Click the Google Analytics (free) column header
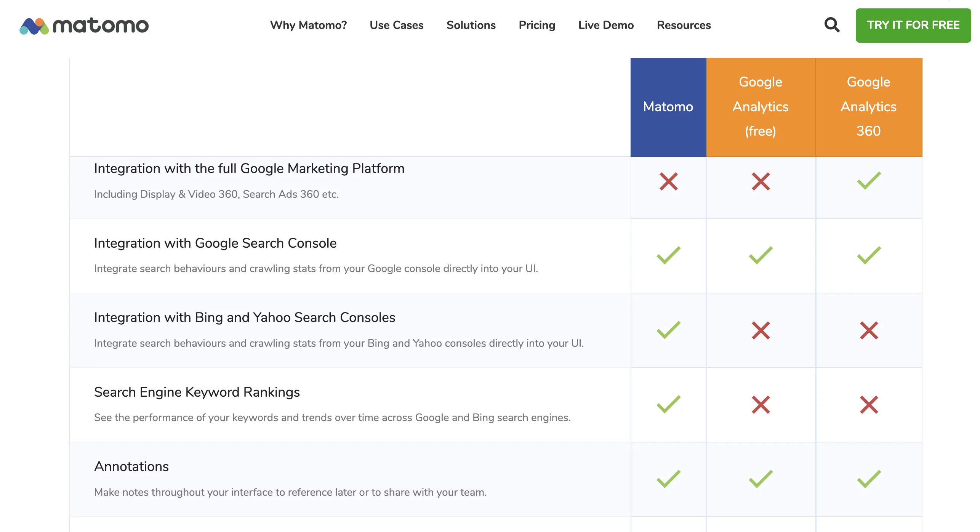 coord(760,107)
